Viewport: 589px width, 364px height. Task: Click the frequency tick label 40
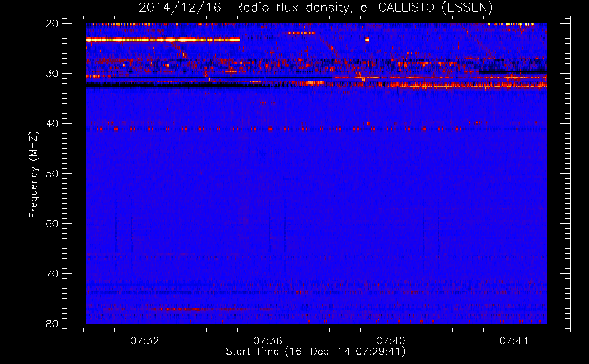point(52,124)
